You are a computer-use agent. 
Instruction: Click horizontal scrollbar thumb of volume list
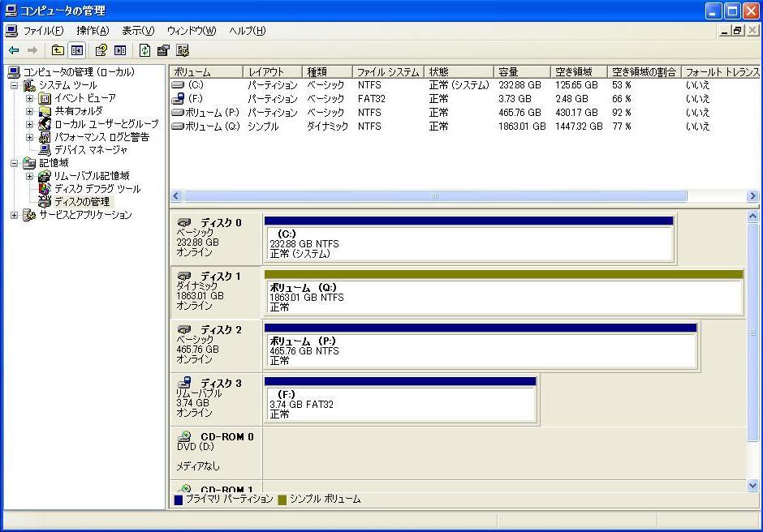click(x=435, y=196)
